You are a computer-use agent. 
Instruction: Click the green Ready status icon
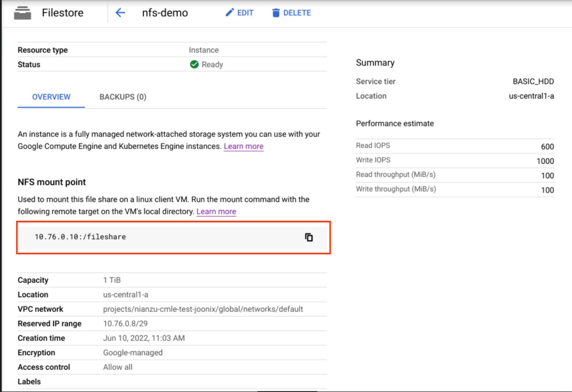[194, 64]
